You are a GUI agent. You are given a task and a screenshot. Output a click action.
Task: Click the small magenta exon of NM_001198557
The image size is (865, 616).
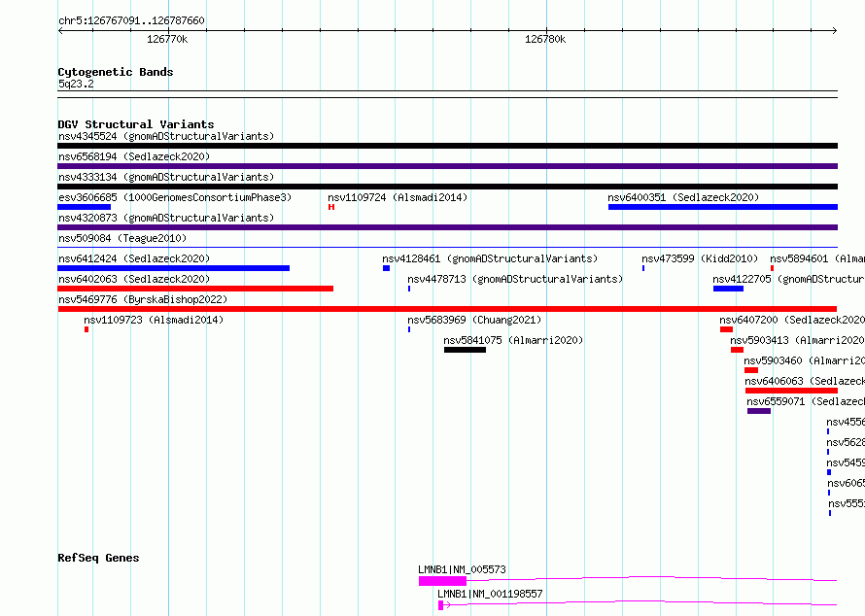[x=441, y=605]
